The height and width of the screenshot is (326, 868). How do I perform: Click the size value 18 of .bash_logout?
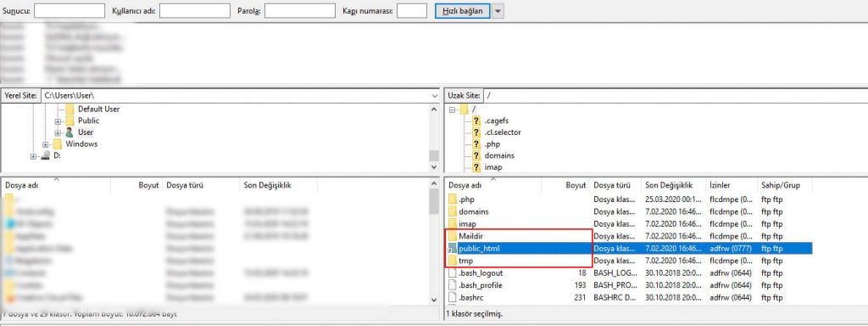point(582,273)
